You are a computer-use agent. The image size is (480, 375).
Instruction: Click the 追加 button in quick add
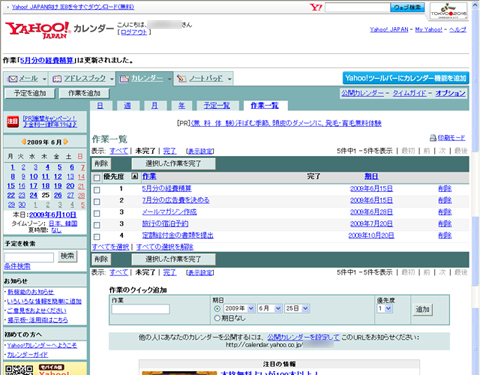coord(422,309)
